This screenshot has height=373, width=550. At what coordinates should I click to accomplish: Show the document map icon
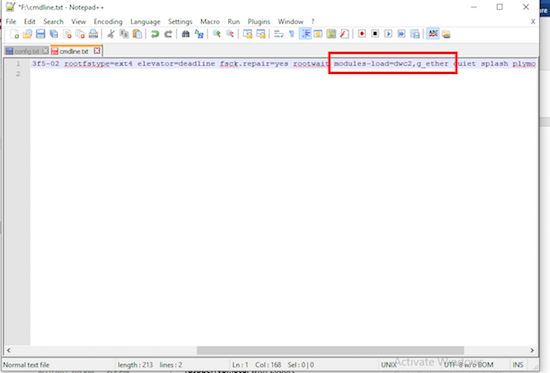click(331, 34)
